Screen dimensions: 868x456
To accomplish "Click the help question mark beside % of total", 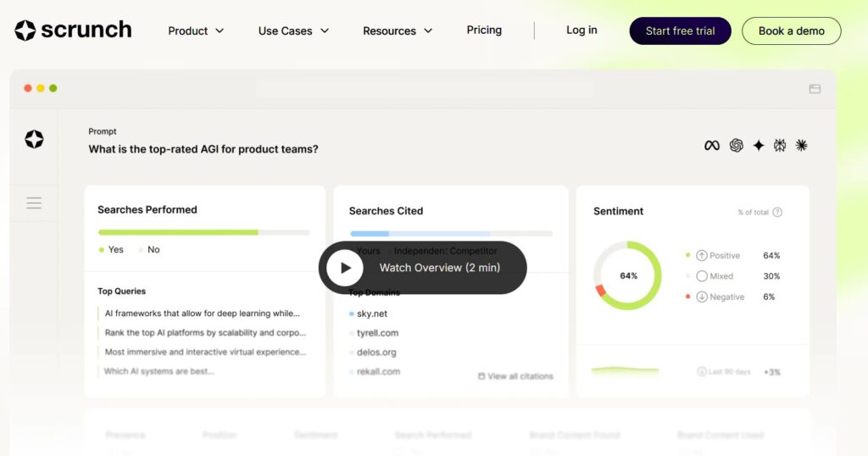I will tap(777, 212).
